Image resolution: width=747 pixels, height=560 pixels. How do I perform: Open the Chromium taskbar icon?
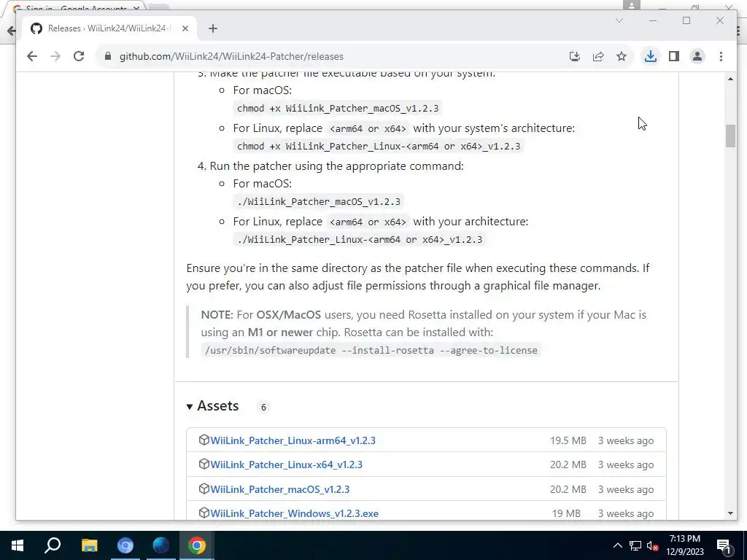pos(125,545)
